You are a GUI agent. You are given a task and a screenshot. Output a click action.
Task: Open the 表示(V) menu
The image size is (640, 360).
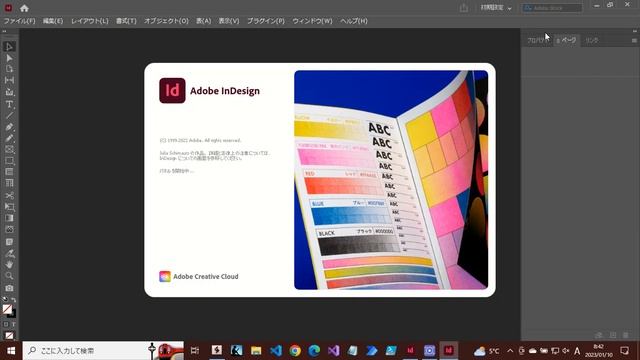tap(229, 21)
